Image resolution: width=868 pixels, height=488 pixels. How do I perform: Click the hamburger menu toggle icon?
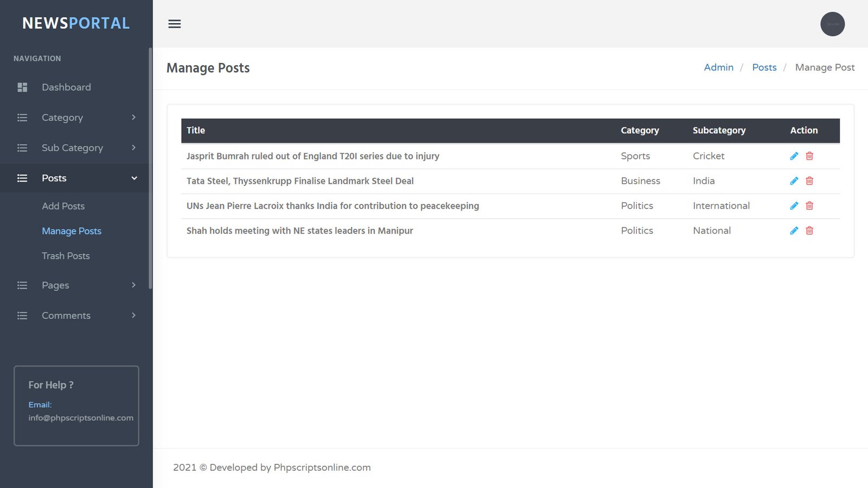[x=174, y=24]
